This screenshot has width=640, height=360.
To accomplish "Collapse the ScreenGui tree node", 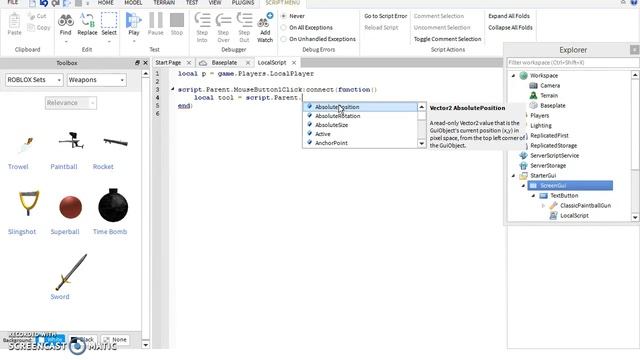I will 524,186.
